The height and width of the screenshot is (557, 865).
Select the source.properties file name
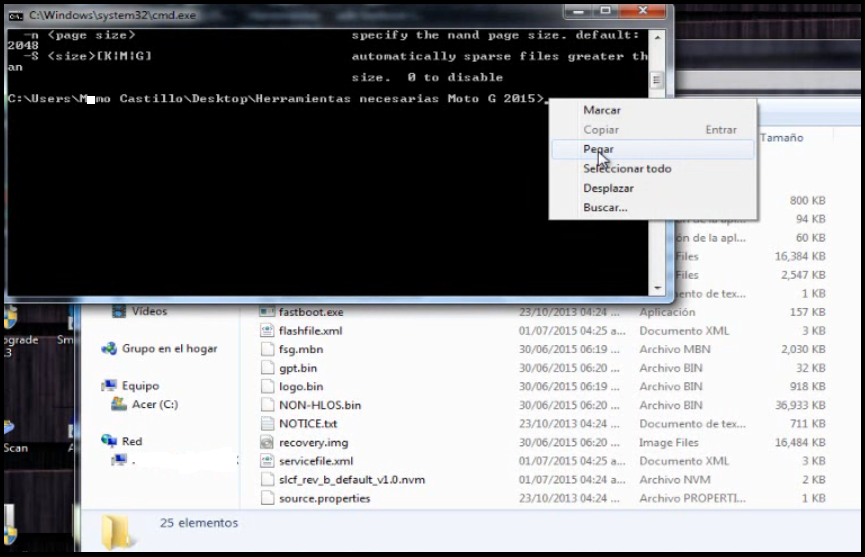324,499
